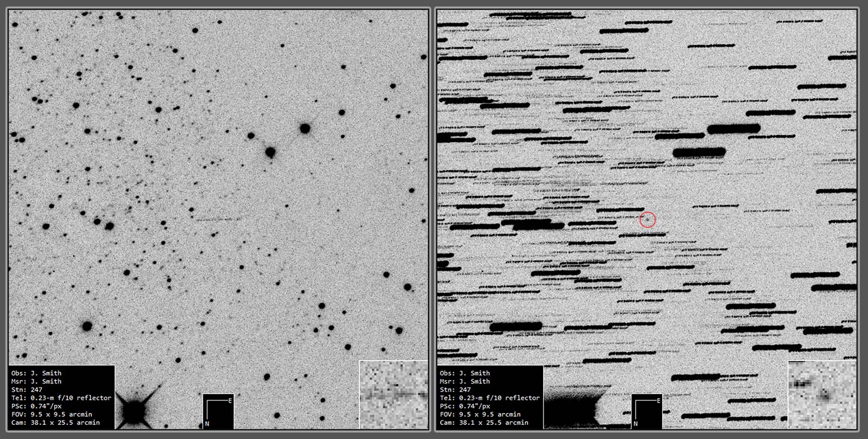Click 'PSc: 0.74"/px' in the right info box
The width and height of the screenshot is (868, 439).
(x=464, y=406)
